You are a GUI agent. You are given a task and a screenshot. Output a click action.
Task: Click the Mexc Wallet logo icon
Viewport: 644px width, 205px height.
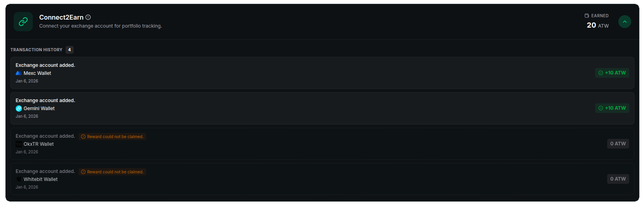coord(18,73)
